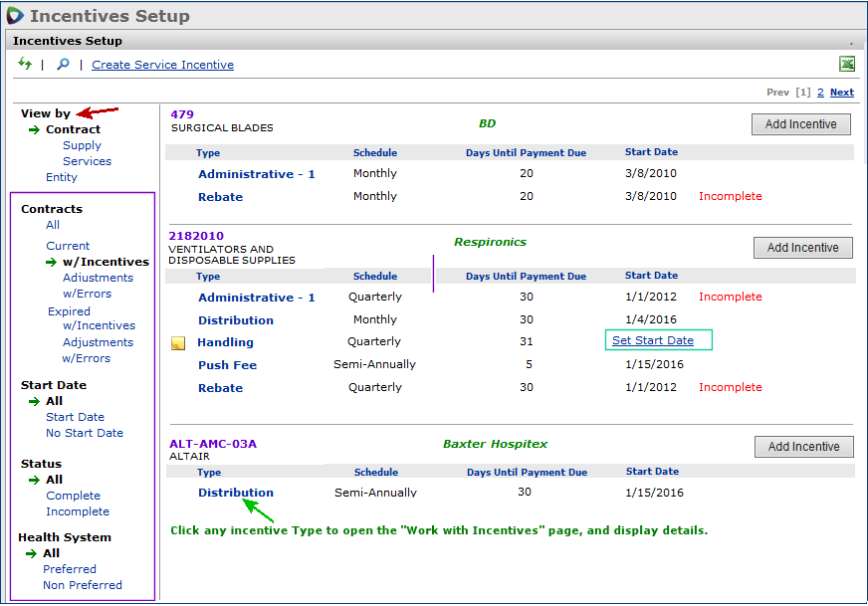Screen dimensions: 868x606
Task: Add Incentive to contract 479
Action: (x=801, y=124)
